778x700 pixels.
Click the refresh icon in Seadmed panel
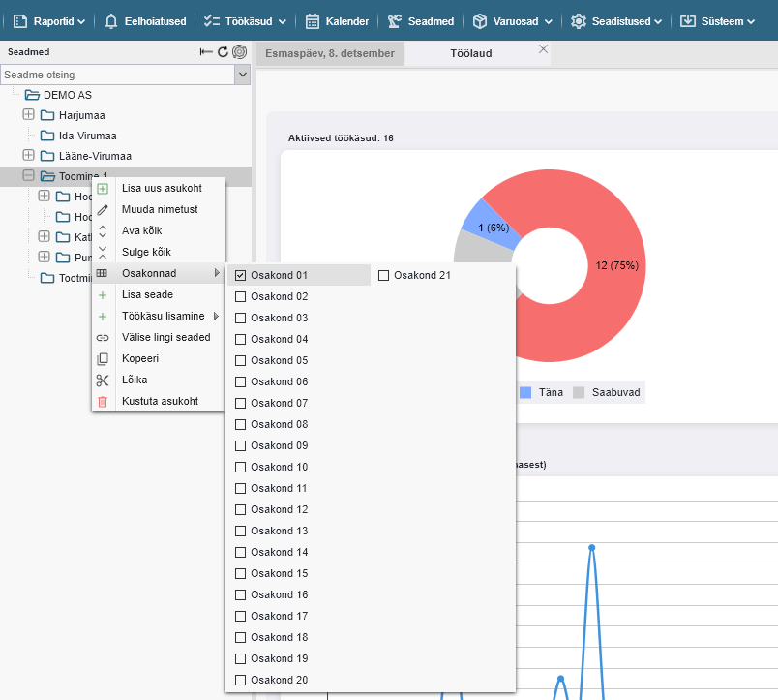(x=223, y=52)
